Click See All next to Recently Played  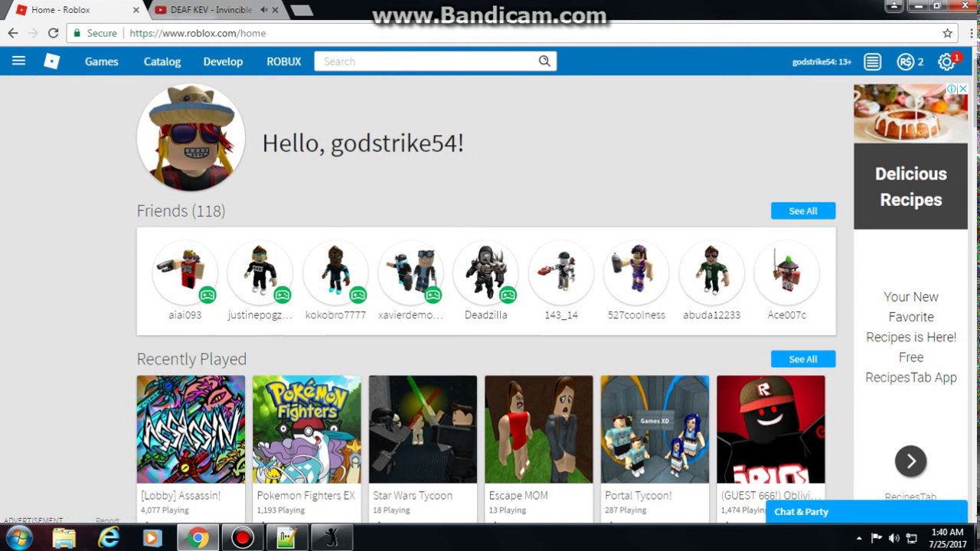coord(803,359)
